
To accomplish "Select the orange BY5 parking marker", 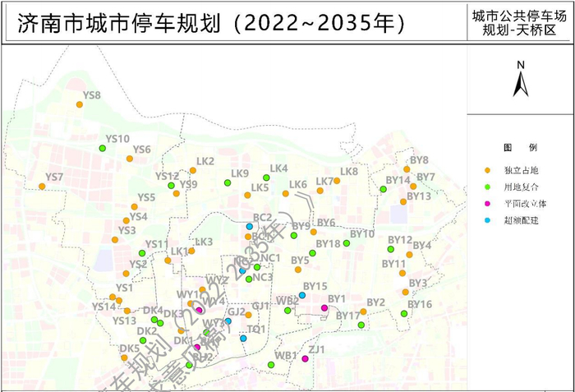I will 298,270.
